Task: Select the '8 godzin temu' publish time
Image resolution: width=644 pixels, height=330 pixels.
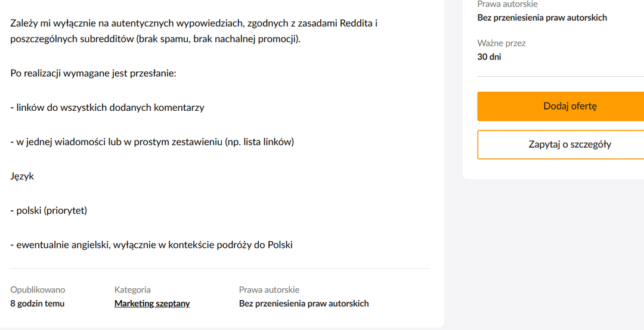Action: pyautogui.click(x=38, y=303)
